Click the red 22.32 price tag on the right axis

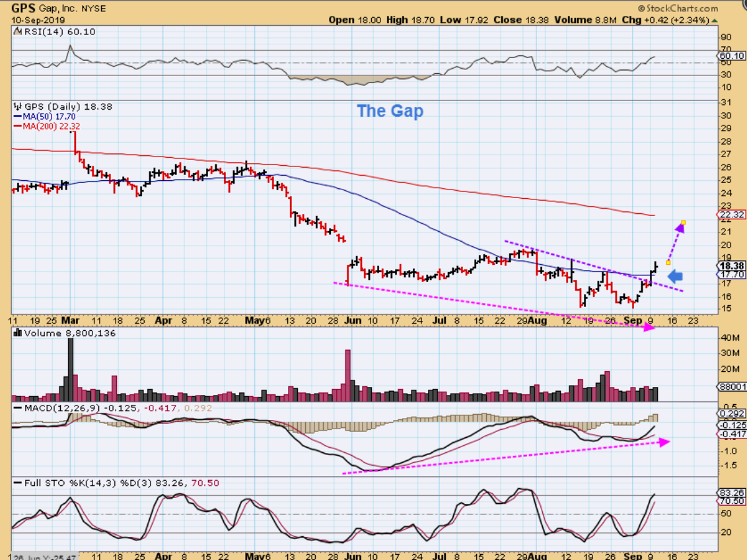(x=731, y=214)
